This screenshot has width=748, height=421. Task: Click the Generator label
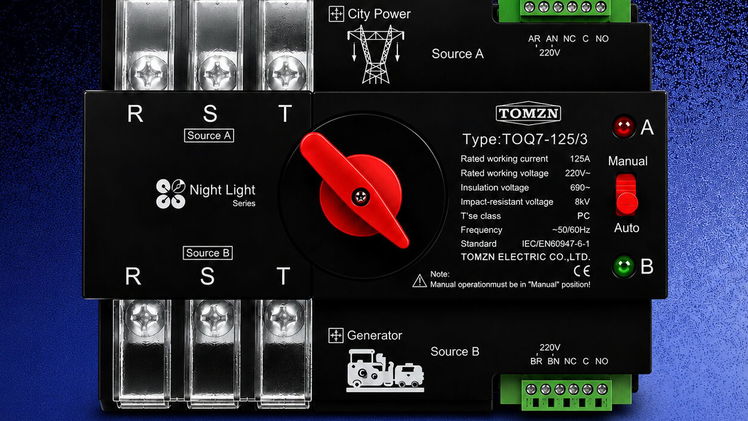[374, 335]
